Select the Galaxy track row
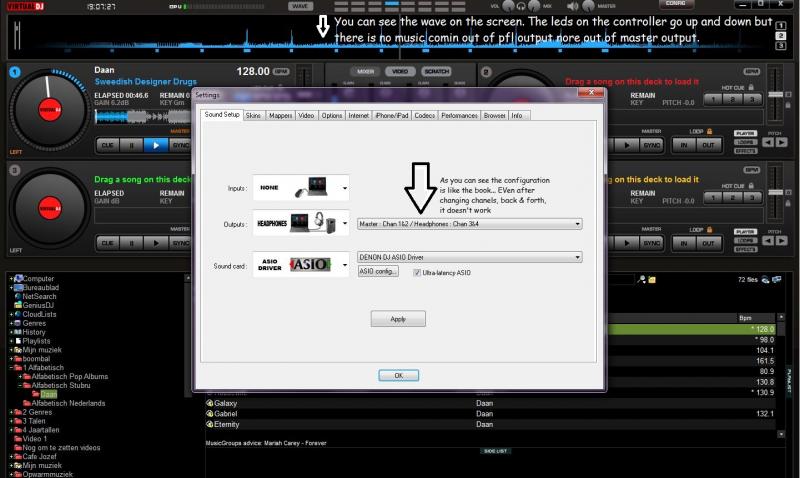Viewport: 800px width, 478px height. 492,403
